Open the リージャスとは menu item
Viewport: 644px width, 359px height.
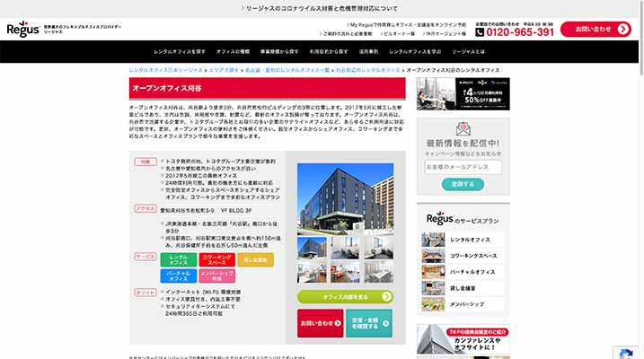[468, 52]
